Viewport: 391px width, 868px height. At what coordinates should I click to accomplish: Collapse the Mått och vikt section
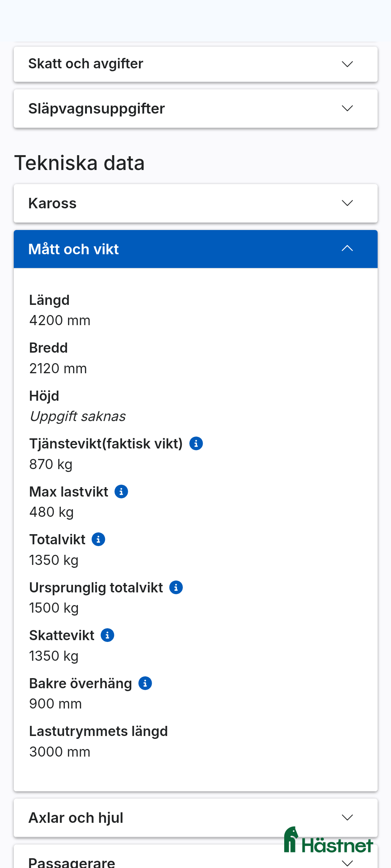(x=195, y=249)
